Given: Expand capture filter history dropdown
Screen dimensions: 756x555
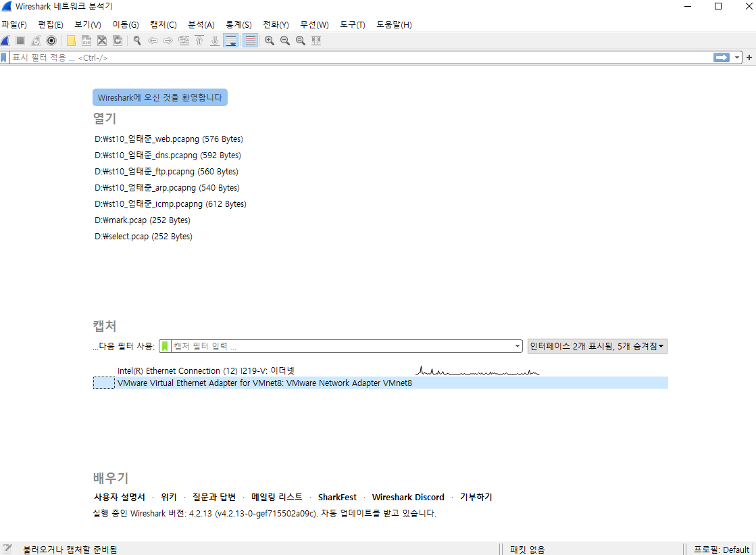Looking at the screenshot, I should coord(518,346).
